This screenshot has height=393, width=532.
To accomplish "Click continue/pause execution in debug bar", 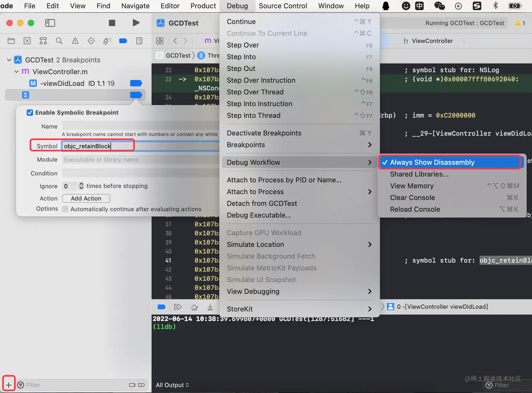I will click(x=178, y=307).
